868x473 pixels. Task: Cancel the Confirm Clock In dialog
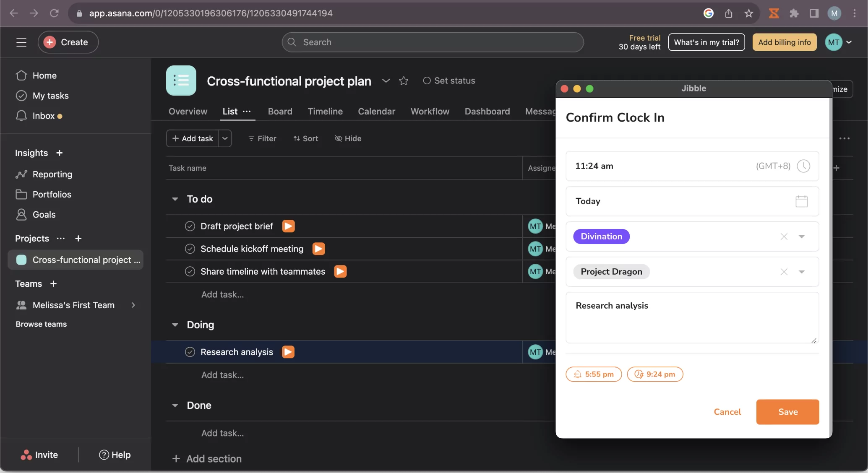pos(727,412)
